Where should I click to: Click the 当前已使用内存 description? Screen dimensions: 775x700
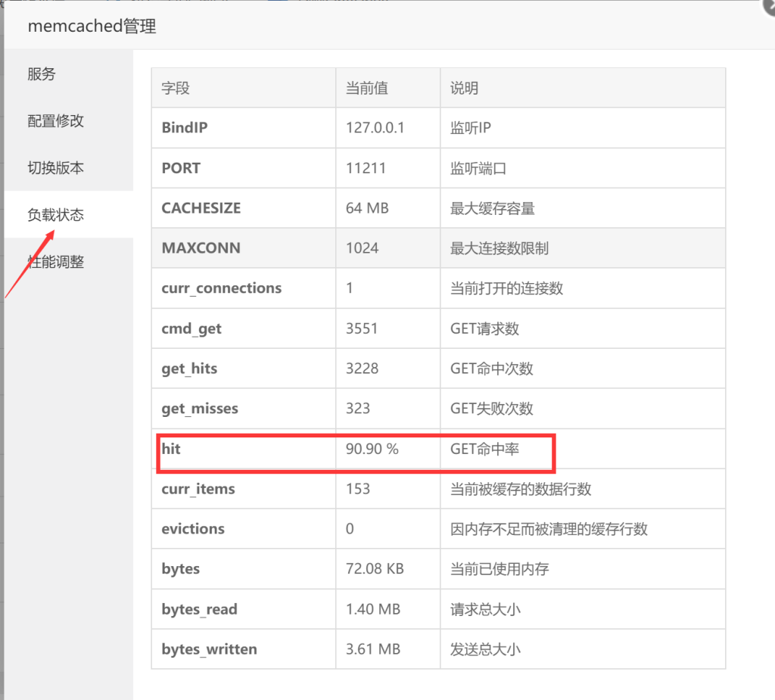tap(500, 568)
